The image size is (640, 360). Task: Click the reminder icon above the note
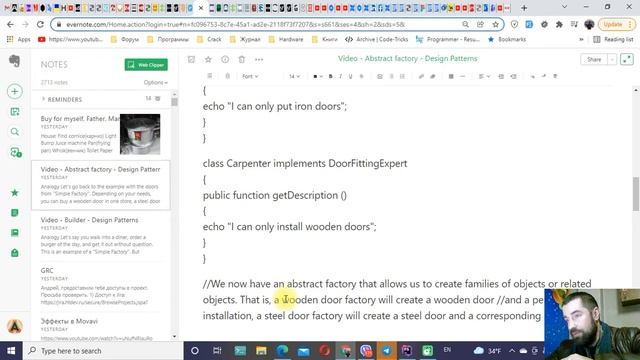point(191,60)
